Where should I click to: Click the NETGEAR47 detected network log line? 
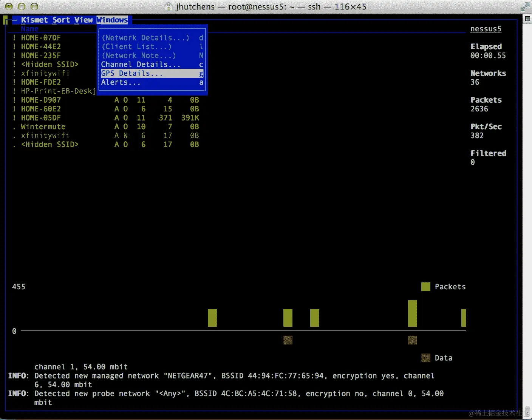coord(221,380)
